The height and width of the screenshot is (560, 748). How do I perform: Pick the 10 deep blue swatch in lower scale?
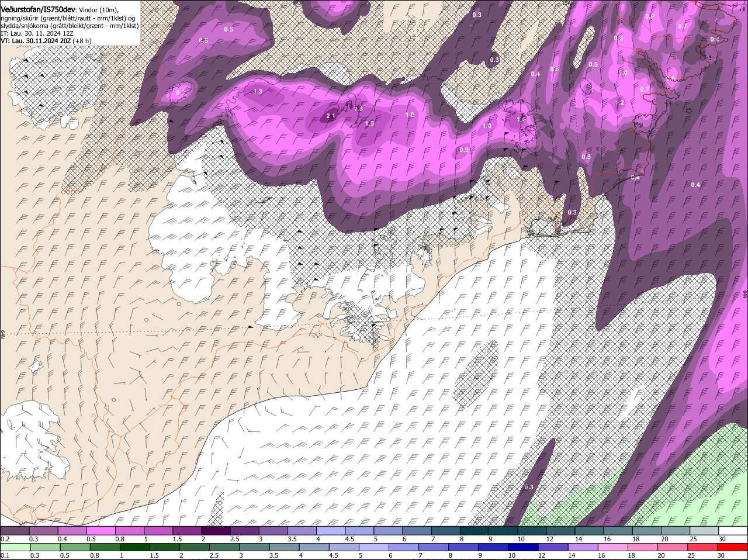click(524, 547)
